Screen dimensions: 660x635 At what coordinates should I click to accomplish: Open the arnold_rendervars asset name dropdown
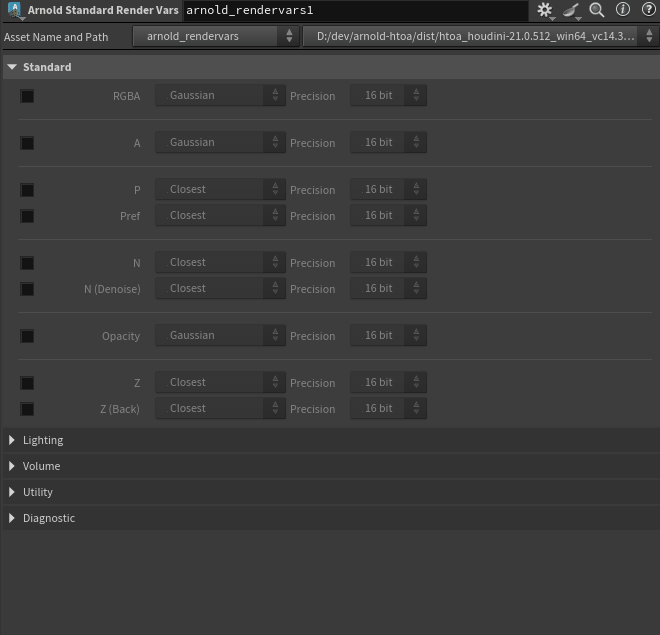click(216, 36)
